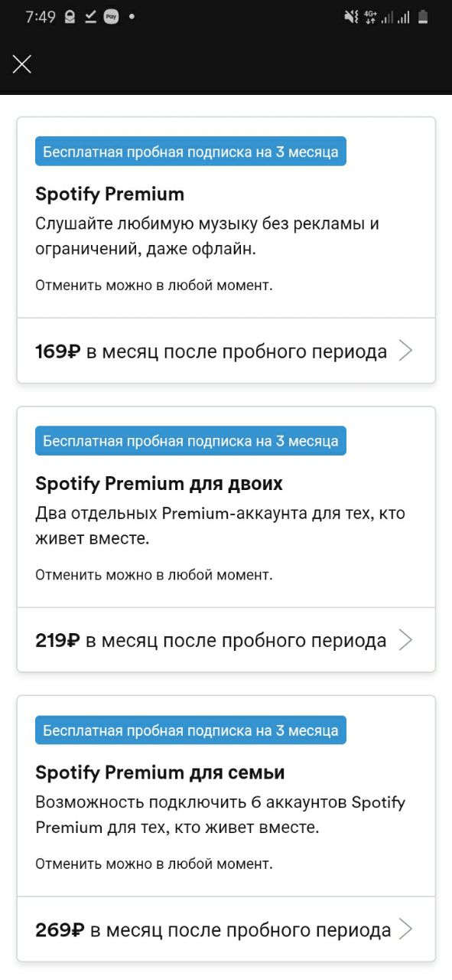Select the 219₽ per month price row
Viewport: 452px width, 980px height.
coord(226,641)
